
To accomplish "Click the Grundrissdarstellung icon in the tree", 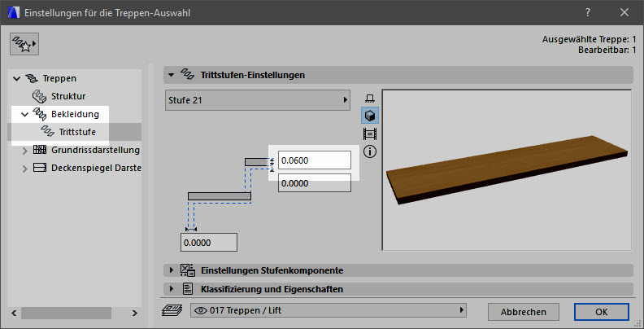I will (39, 150).
